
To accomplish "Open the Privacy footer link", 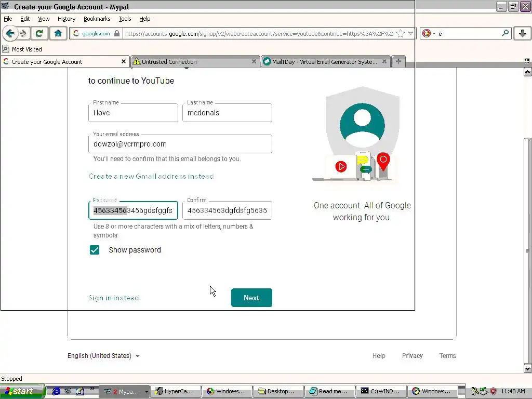I will pos(412,355).
